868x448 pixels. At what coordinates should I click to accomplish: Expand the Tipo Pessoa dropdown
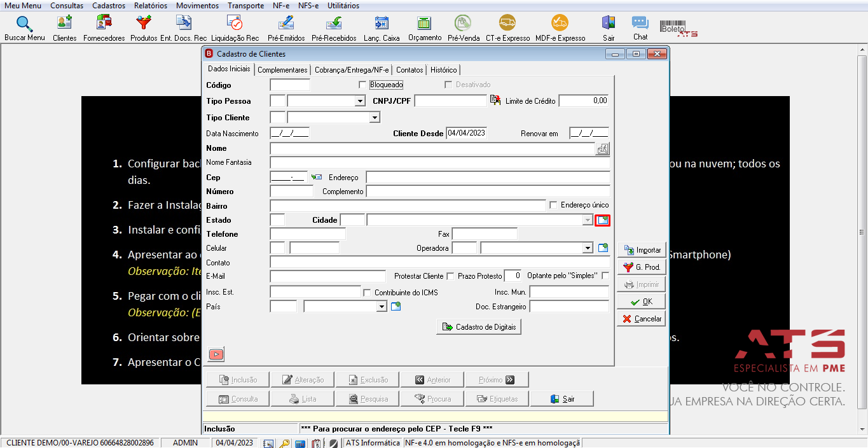tap(360, 101)
